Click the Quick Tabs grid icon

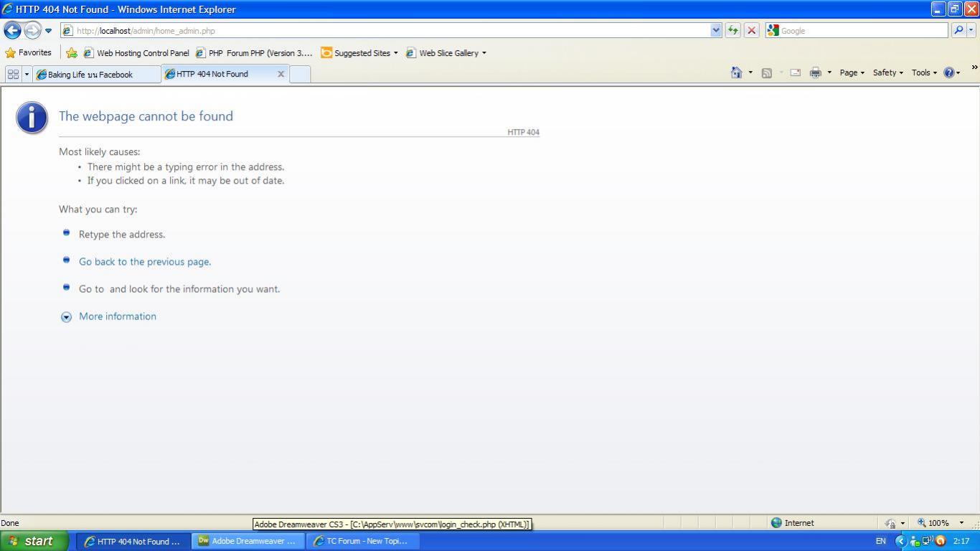tap(13, 74)
